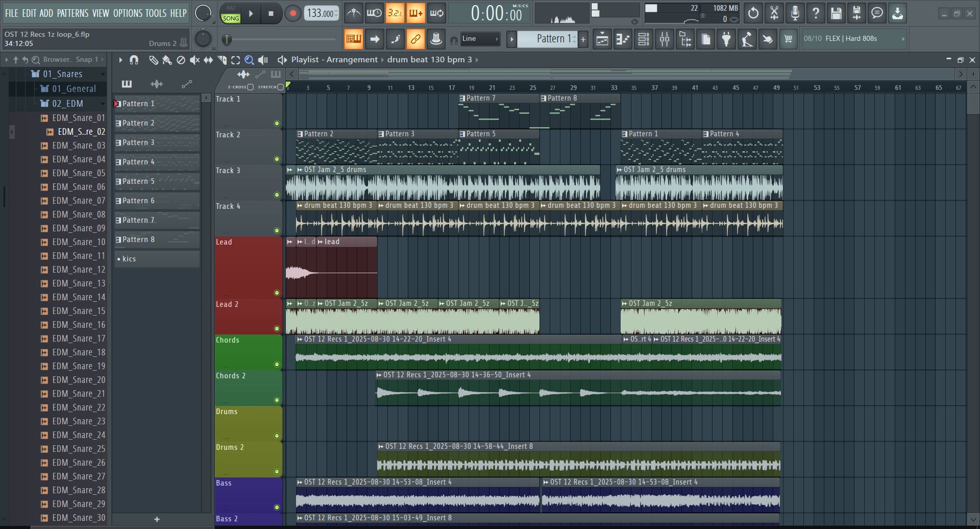980x529 pixels.
Task: Open the Line snap dropdown
Action: (480, 39)
